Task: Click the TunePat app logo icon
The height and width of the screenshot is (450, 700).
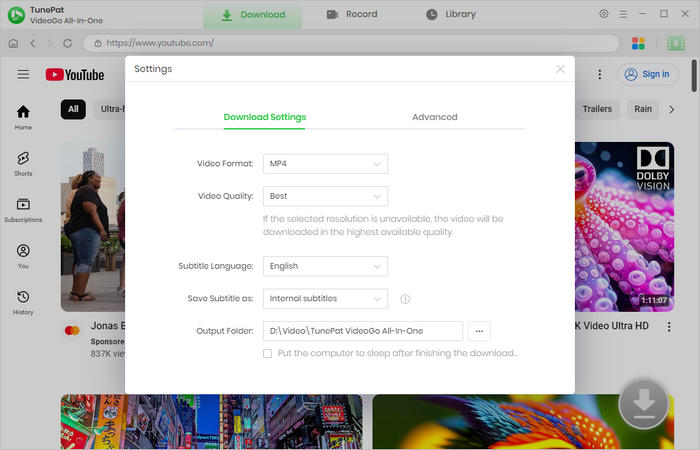Action: 16,15
